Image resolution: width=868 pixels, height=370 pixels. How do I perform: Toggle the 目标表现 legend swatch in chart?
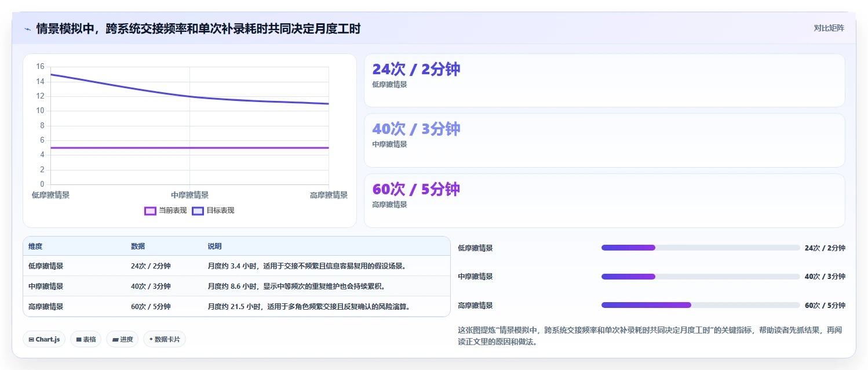(198, 211)
